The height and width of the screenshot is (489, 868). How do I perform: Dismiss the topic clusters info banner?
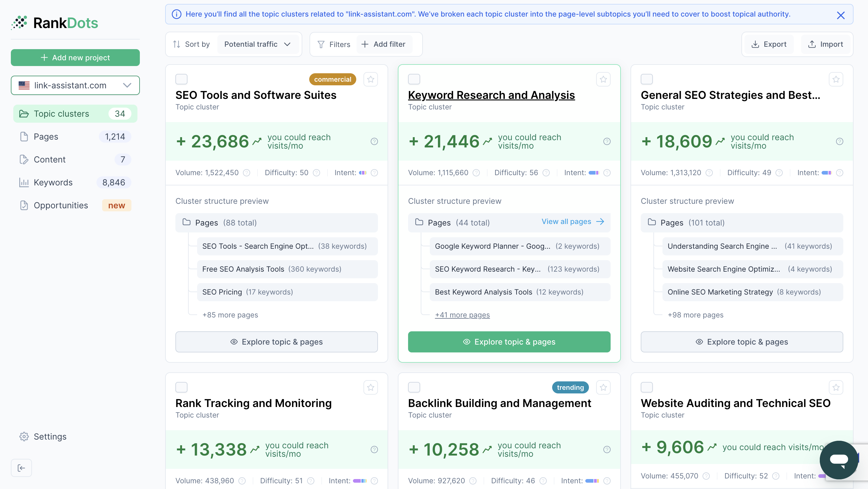coord(841,15)
